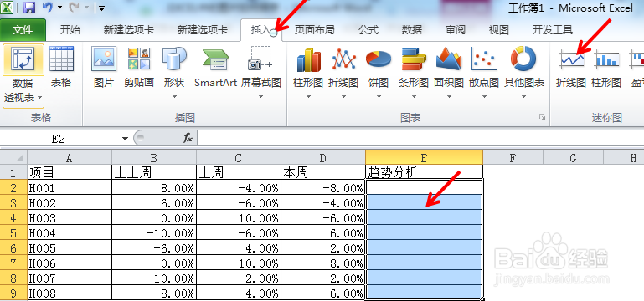Insert an Area chart (面积图)

449,68
